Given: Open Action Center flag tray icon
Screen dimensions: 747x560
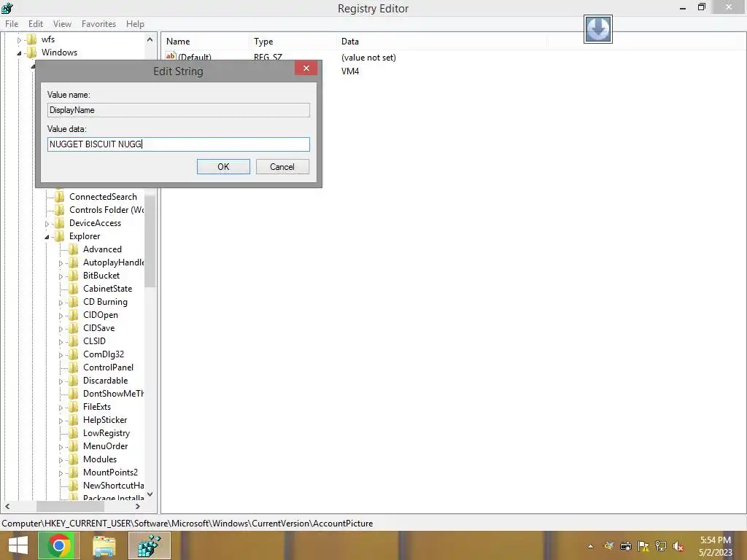Looking at the screenshot, I should pos(643,546).
